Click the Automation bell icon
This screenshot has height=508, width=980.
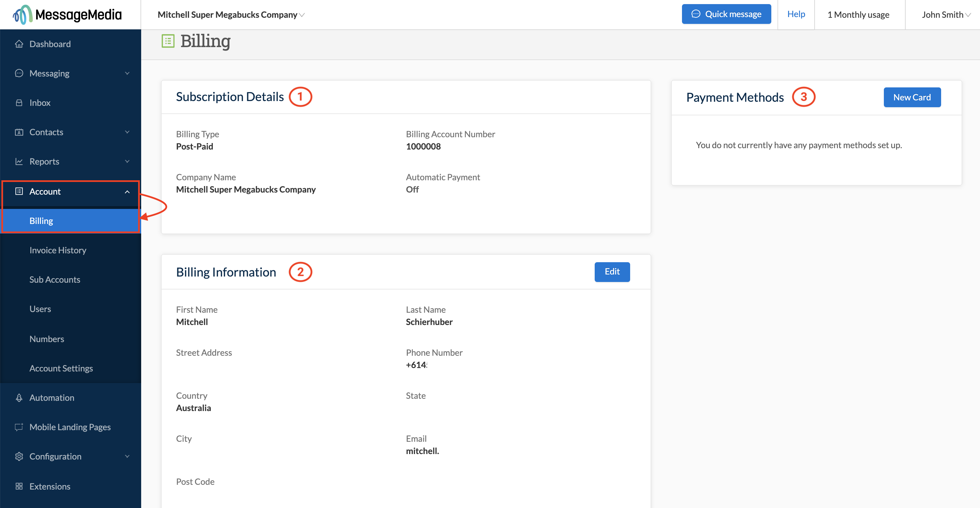tap(19, 398)
